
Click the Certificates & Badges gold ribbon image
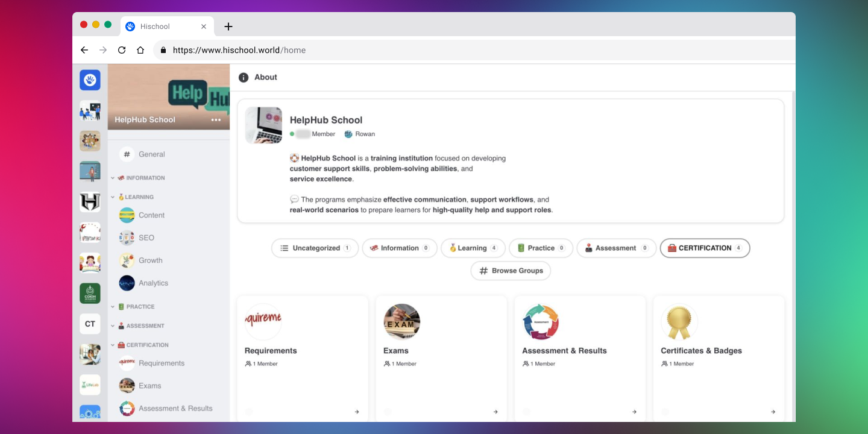(x=679, y=322)
